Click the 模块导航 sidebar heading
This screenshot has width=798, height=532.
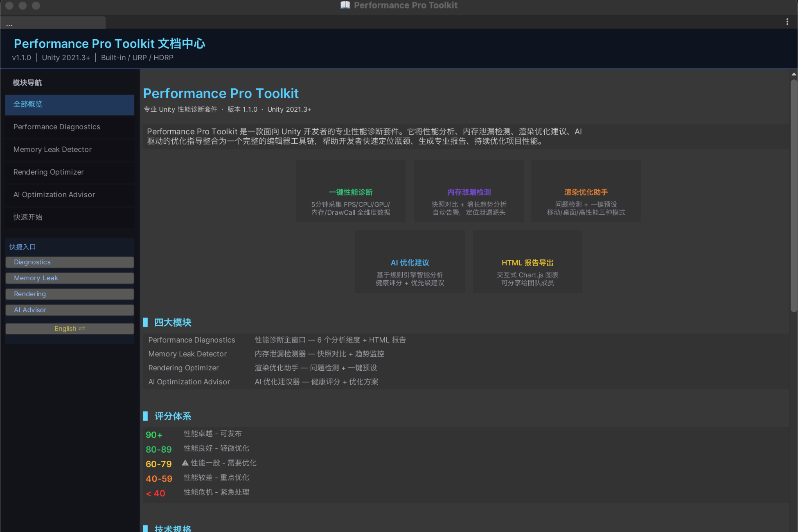27,83
